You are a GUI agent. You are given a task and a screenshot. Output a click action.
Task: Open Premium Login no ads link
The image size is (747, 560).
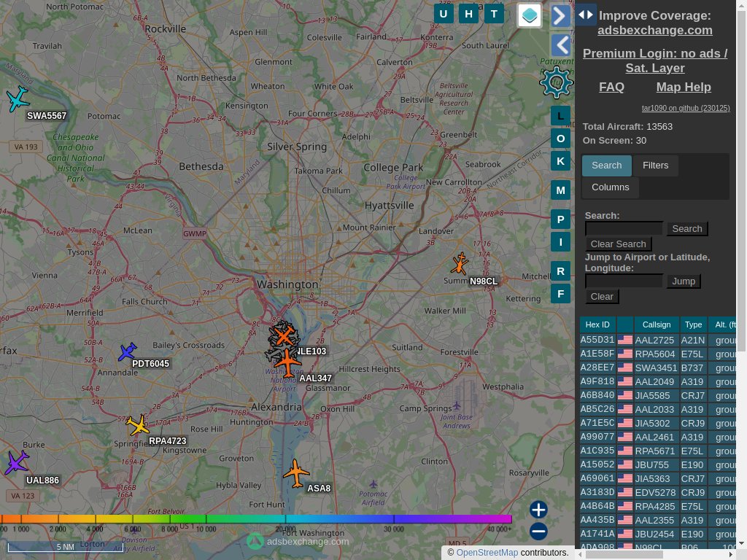tap(655, 61)
